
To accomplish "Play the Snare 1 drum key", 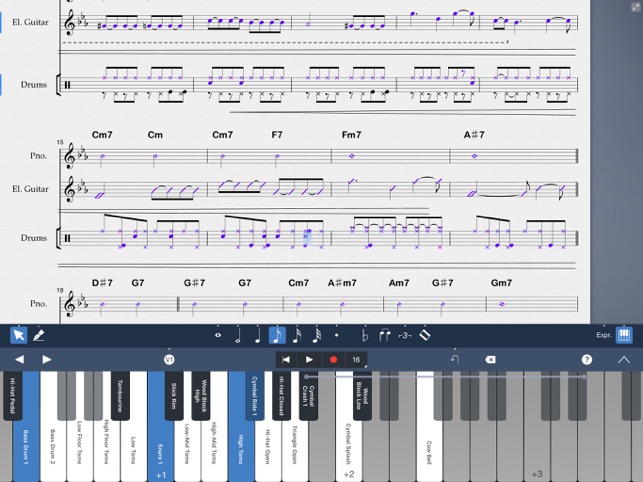I will click(x=160, y=440).
